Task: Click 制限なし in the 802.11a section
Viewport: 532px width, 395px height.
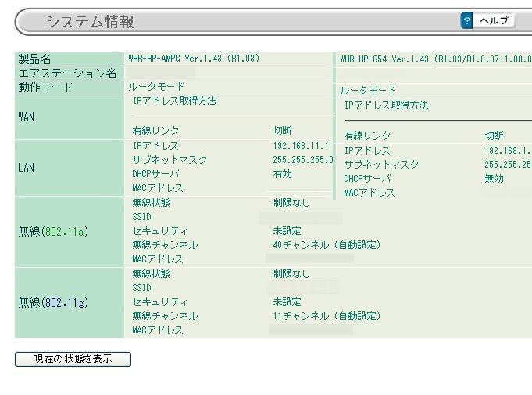Action: pos(291,203)
